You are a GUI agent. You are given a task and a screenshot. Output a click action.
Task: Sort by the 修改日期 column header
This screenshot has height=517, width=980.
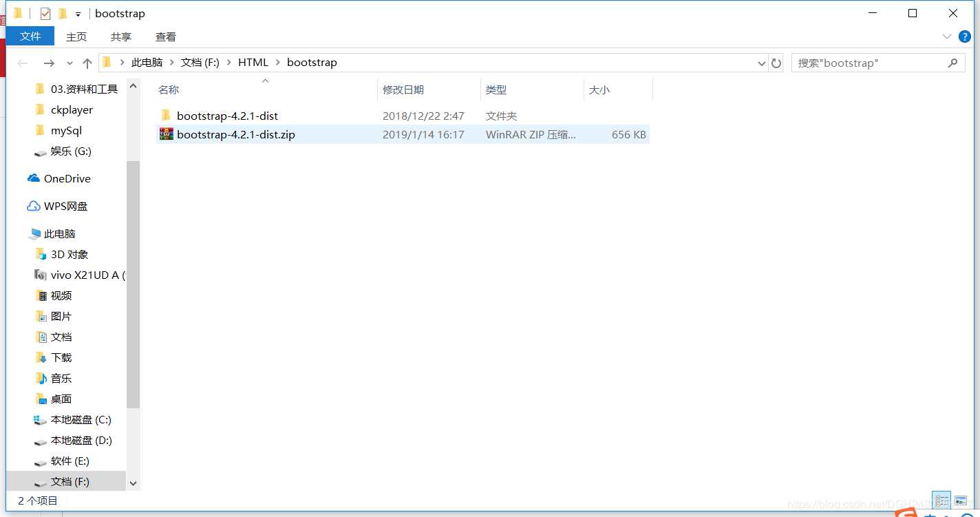click(403, 90)
